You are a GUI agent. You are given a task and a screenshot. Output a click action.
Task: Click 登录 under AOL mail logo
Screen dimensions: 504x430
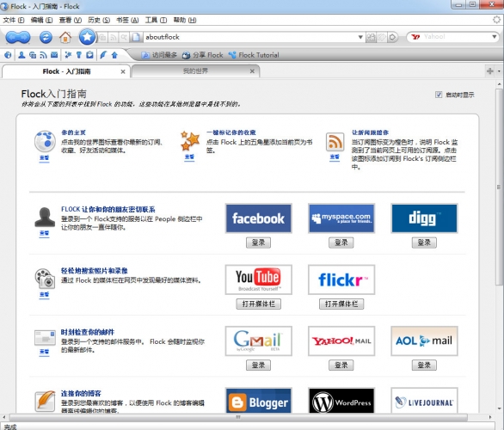424,365
